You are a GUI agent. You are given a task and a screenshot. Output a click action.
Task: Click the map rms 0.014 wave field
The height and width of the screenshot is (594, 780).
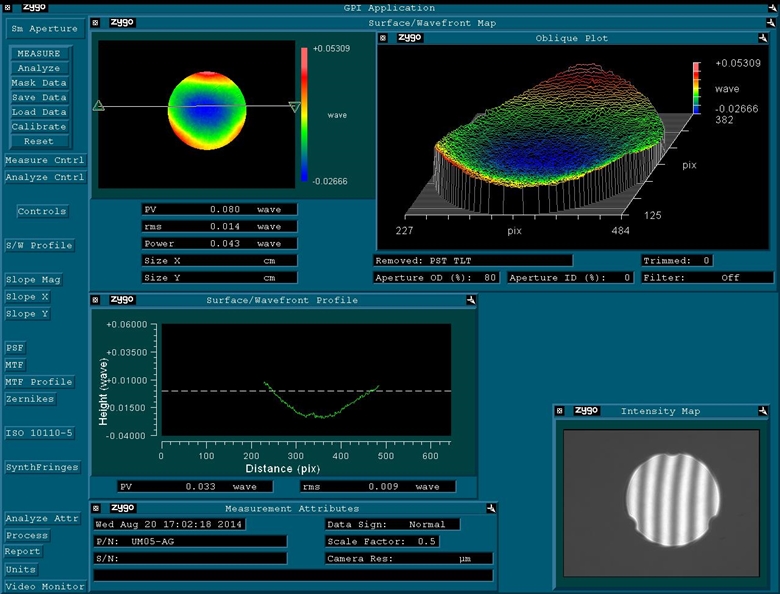(x=219, y=226)
